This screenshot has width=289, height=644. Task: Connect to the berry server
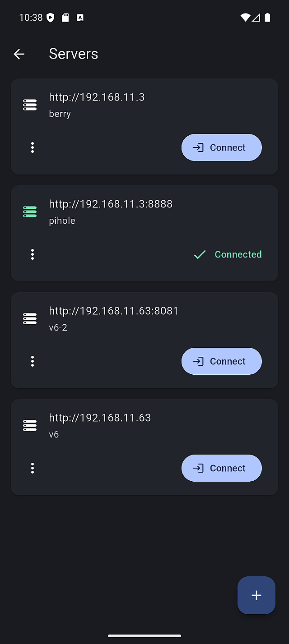[221, 147]
